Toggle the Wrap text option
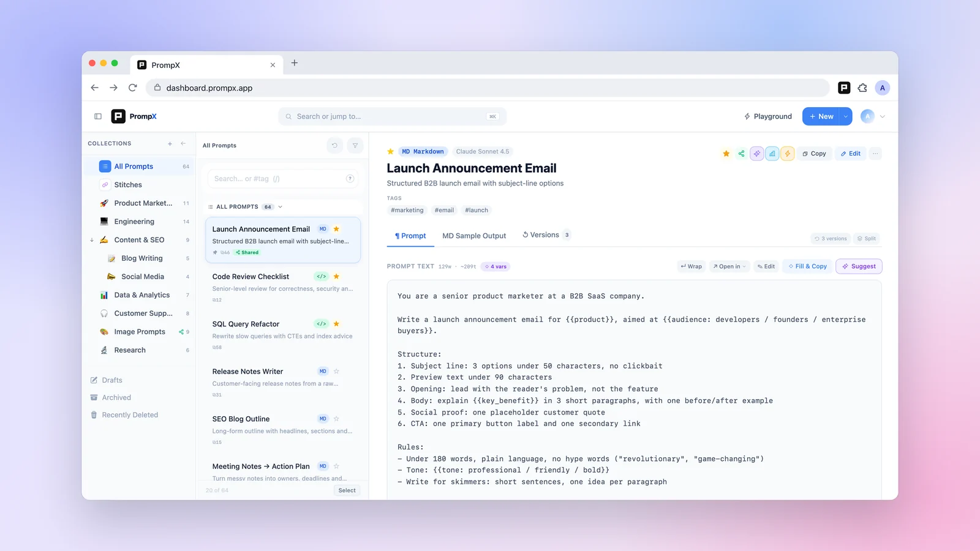This screenshot has width=980, height=551. coord(692,266)
